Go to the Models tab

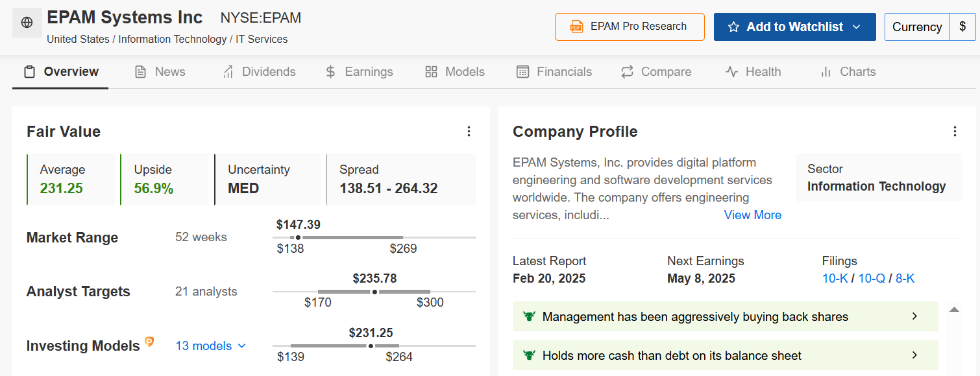tap(455, 72)
